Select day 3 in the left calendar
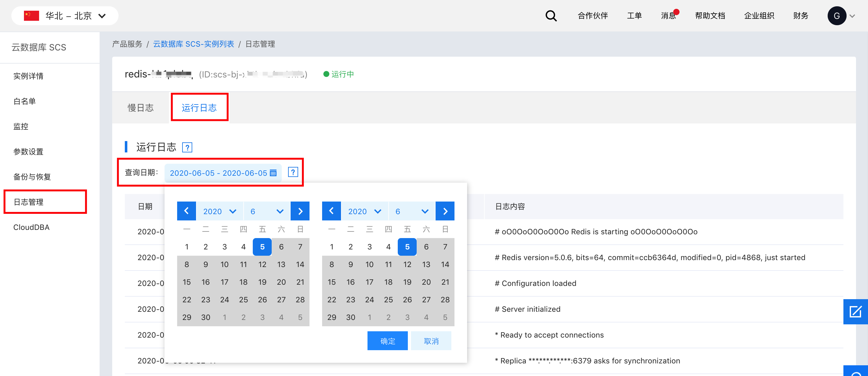 coord(224,247)
